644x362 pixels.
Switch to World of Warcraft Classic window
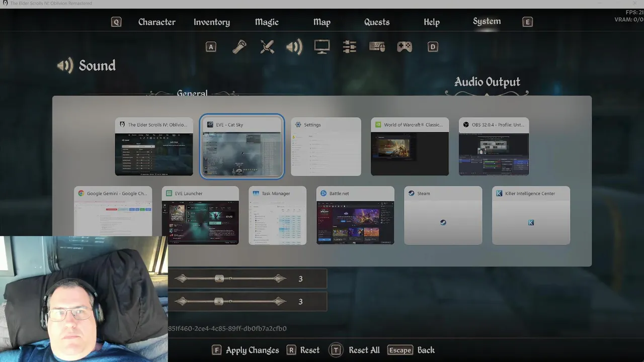point(410,147)
